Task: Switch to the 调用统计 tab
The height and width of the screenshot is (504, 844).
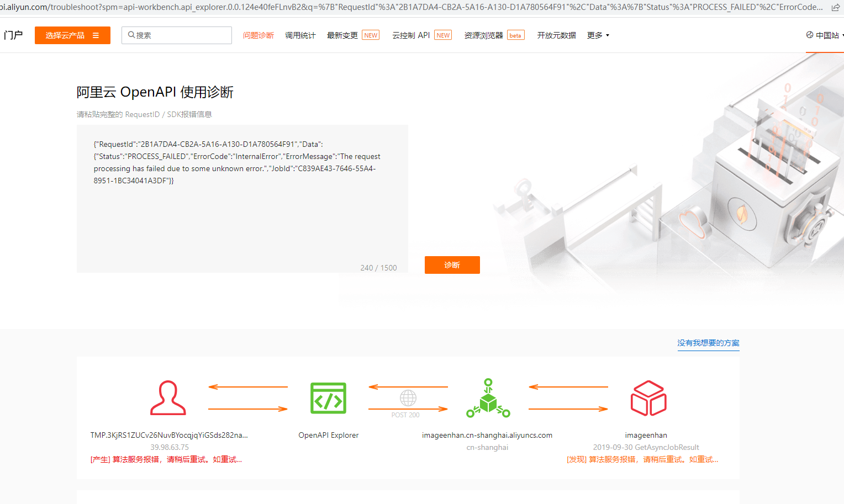Action: 300,35
